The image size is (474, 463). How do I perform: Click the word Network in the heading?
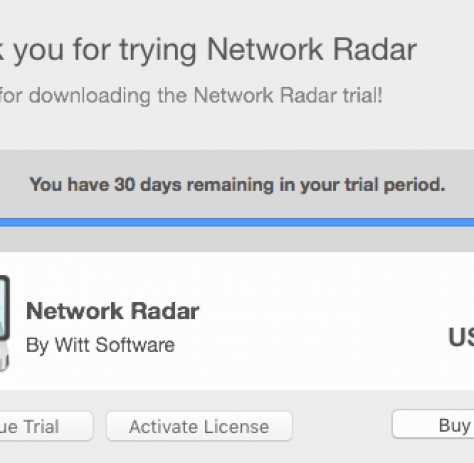pyautogui.click(x=265, y=49)
